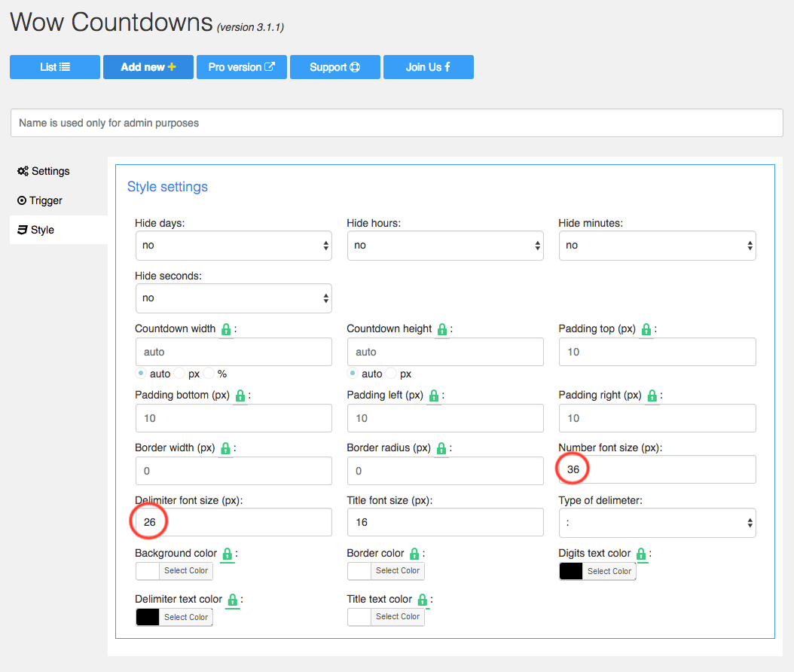Open the Type of delimeter dropdown
794x672 pixels.
tap(658, 523)
